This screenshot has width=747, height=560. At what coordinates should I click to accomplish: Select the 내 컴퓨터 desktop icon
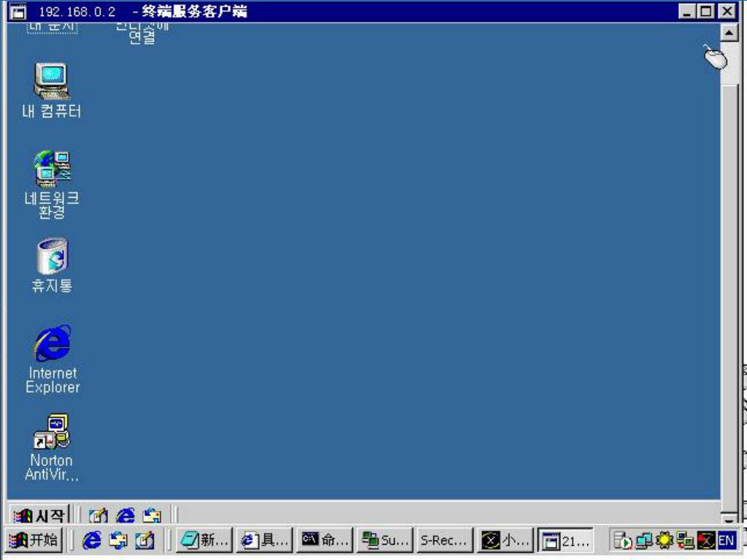tap(52, 90)
